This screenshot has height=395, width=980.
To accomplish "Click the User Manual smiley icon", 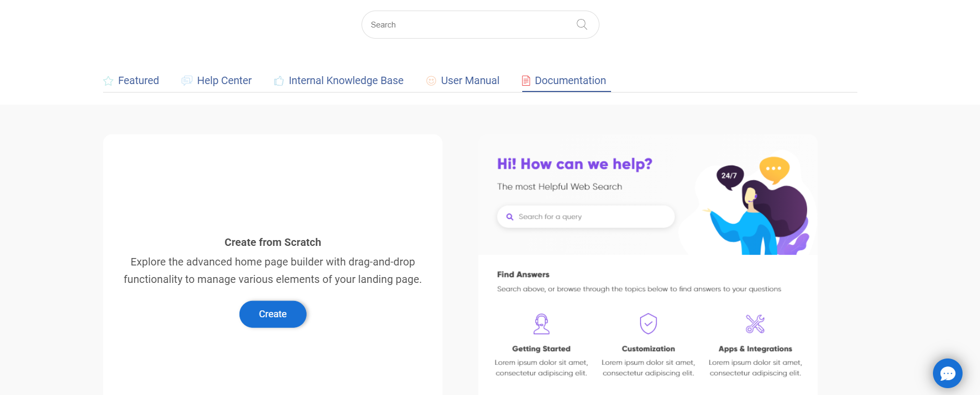I will (x=431, y=81).
